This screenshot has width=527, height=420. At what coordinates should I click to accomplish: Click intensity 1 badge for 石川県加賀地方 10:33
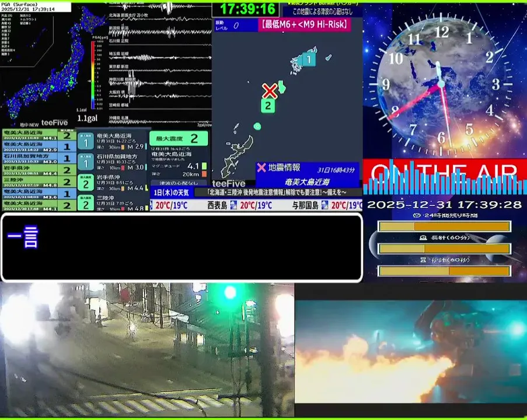point(86,162)
